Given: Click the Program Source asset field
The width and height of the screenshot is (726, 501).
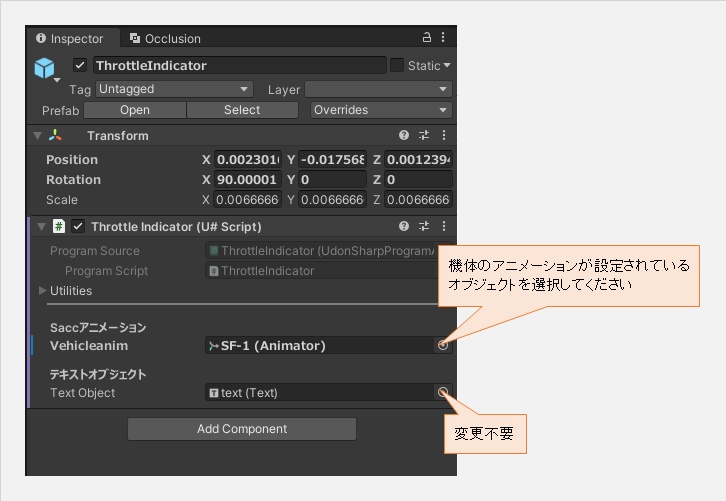Looking at the screenshot, I should click(x=322, y=251).
